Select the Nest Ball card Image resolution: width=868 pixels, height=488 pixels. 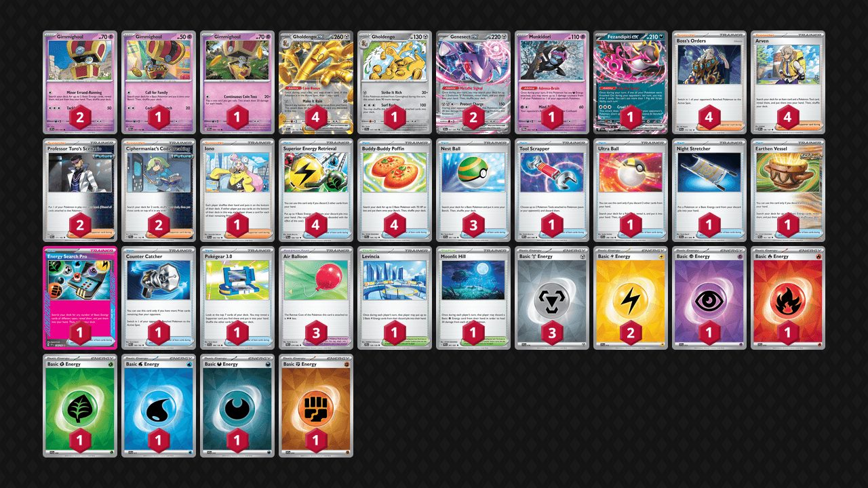click(x=473, y=190)
